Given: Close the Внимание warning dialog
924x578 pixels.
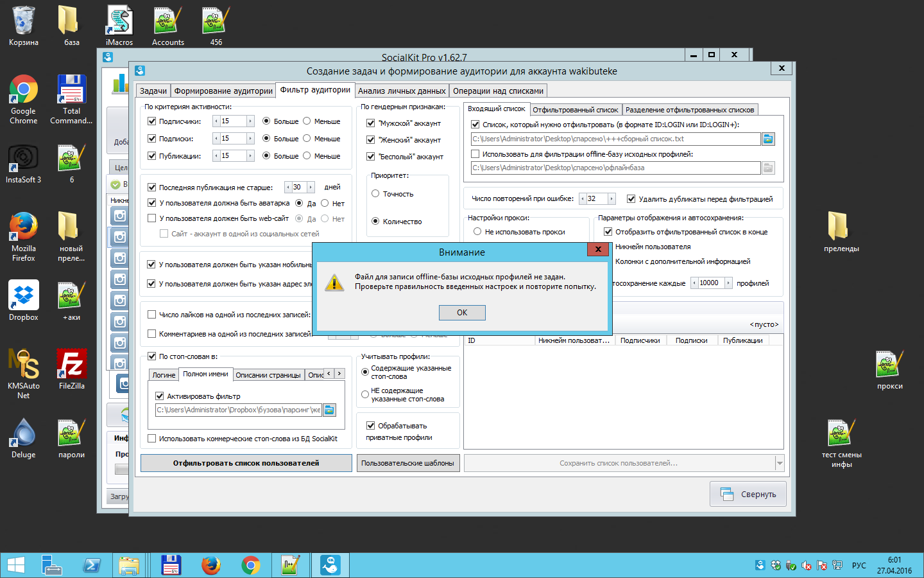Looking at the screenshot, I should pos(598,250).
